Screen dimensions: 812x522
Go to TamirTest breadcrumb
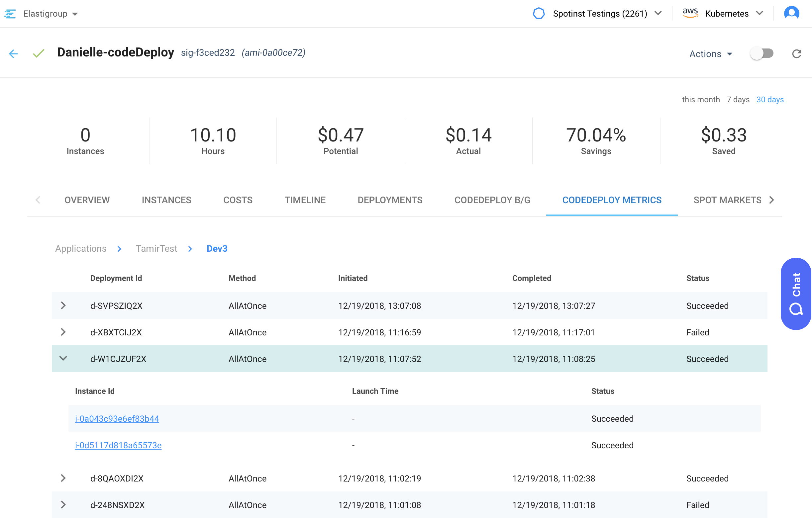pyautogui.click(x=156, y=248)
